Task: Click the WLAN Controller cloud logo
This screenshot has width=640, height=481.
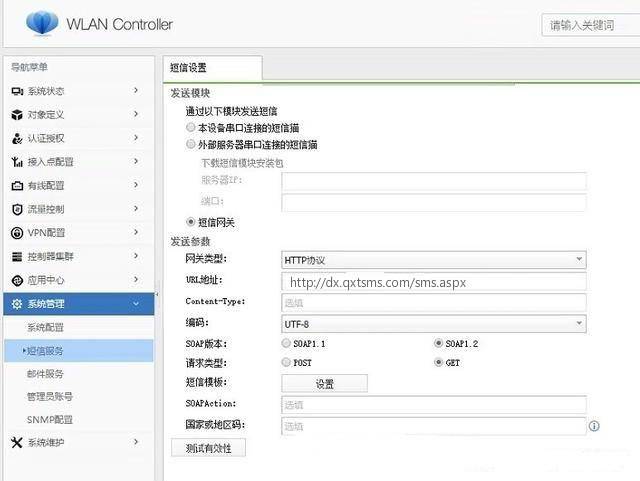Action: point(42,22)
